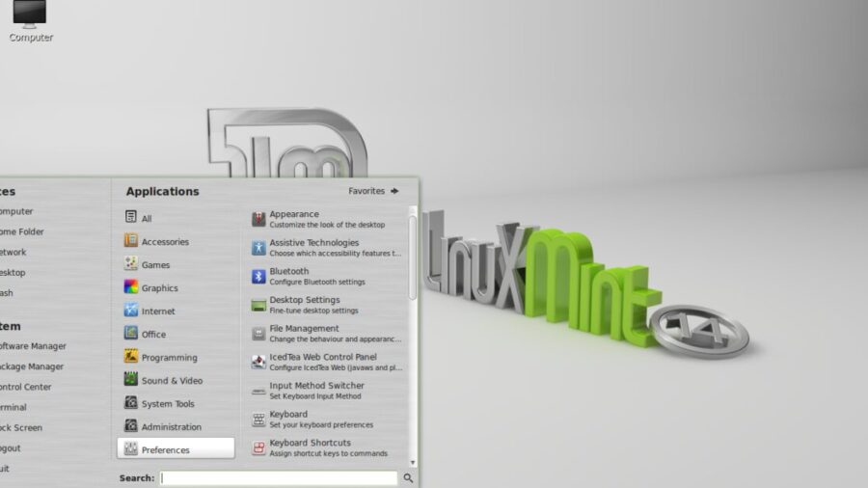Image resolution: width=868 pixels, height=488 pixels.
Task: Click the Games category icon
Action: tap(130, 263)
